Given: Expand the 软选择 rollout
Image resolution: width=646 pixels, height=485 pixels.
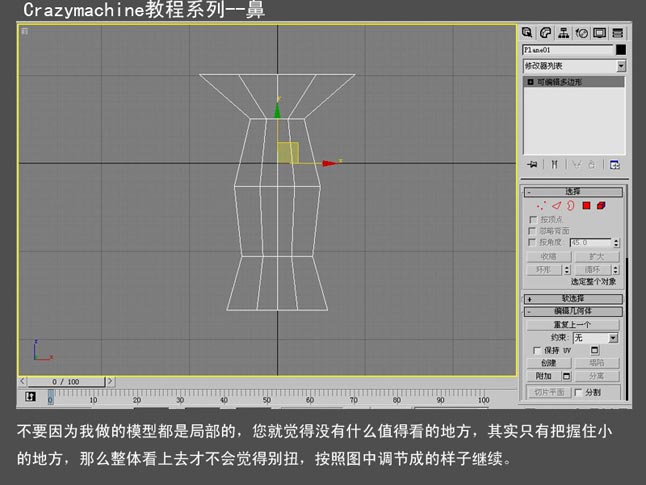Looking at the screenshot, I should pyautogui.click(x=573, y=299).
